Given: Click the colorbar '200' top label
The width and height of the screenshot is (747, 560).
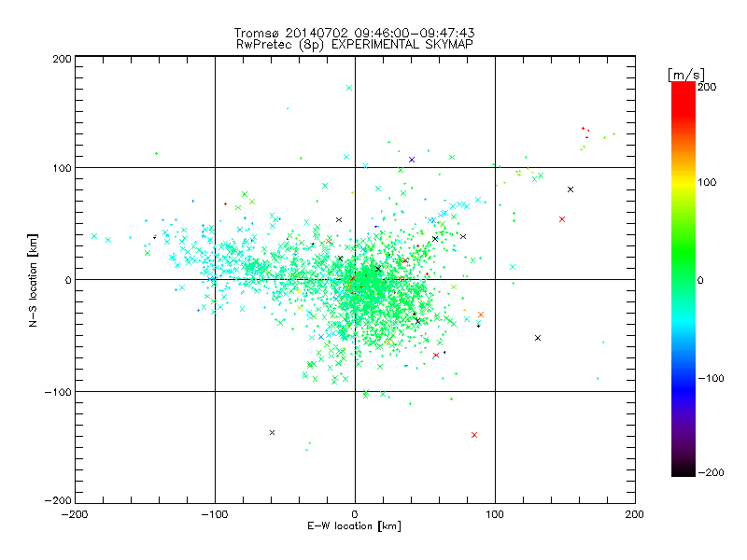Looking at the screenshot, I should coord(707,87).
